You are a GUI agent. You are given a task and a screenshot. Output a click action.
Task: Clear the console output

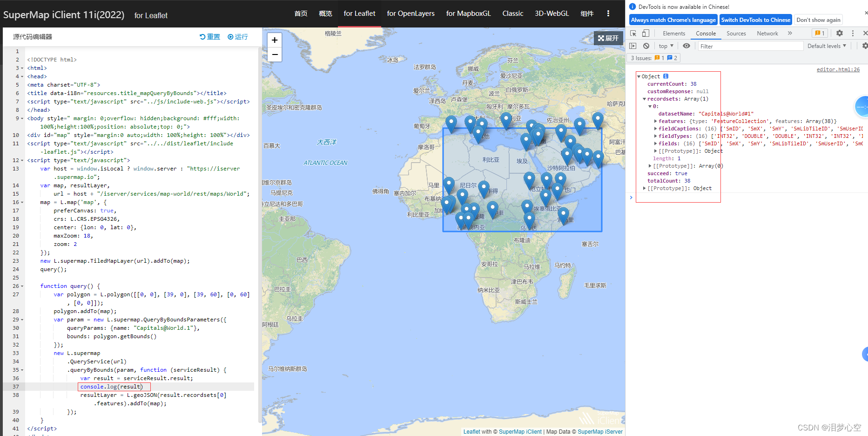(646, 46)
